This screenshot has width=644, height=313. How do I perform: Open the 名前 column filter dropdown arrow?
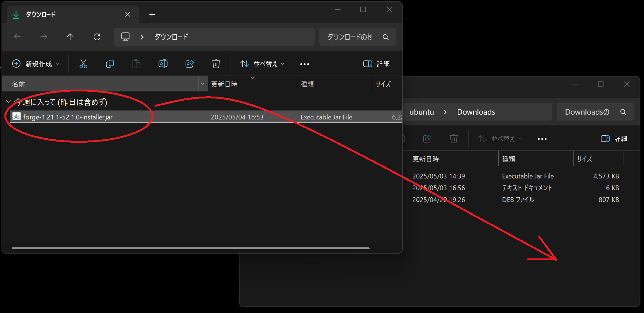202,84
